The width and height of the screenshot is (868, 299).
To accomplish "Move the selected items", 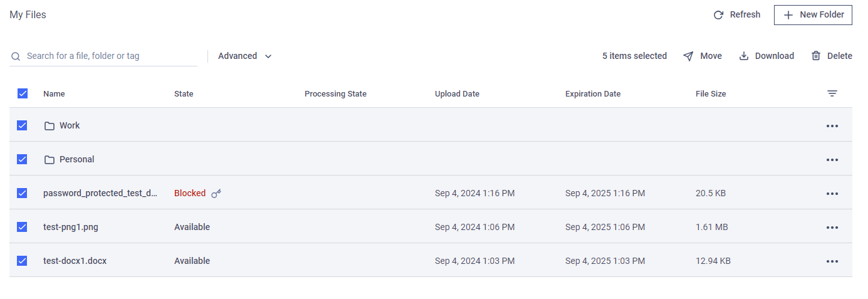I will [703, 56].
